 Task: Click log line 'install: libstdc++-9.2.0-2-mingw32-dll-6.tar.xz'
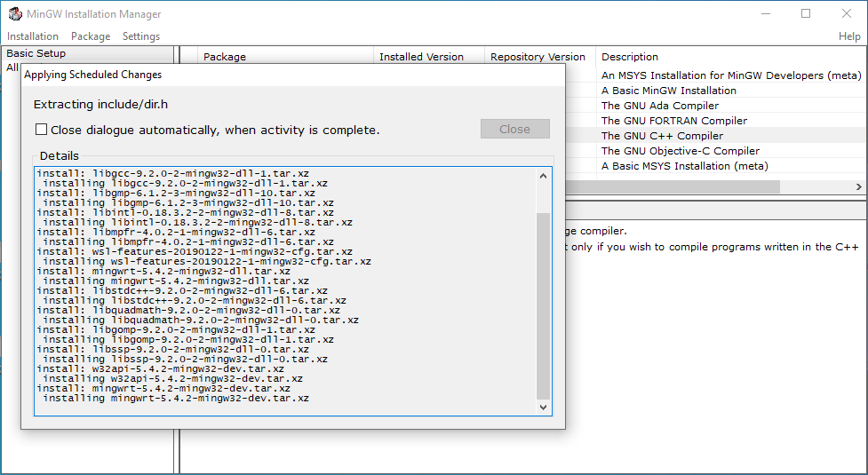[x=182, y=291]
